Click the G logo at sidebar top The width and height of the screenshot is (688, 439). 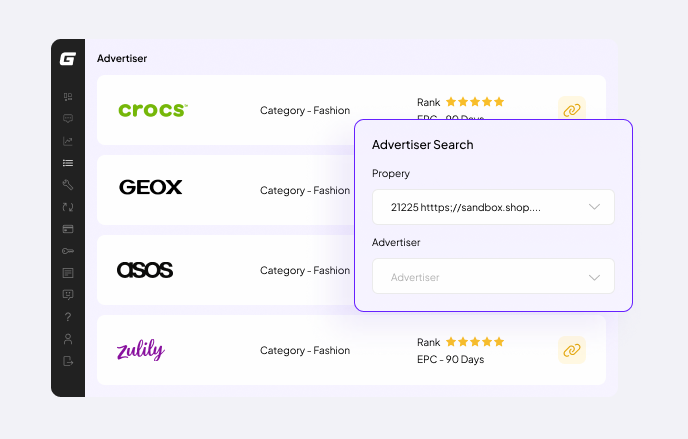click(x=68, y=58)
